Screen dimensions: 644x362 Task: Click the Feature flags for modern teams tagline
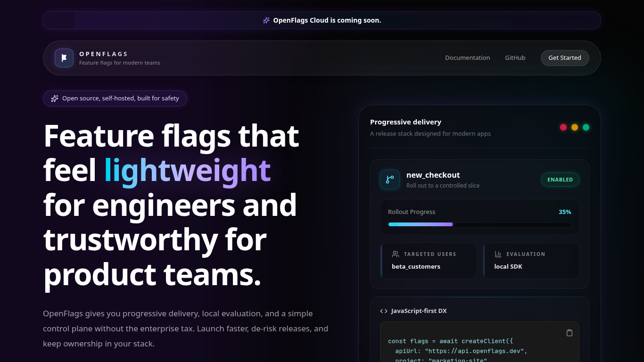tap(120, 63)
